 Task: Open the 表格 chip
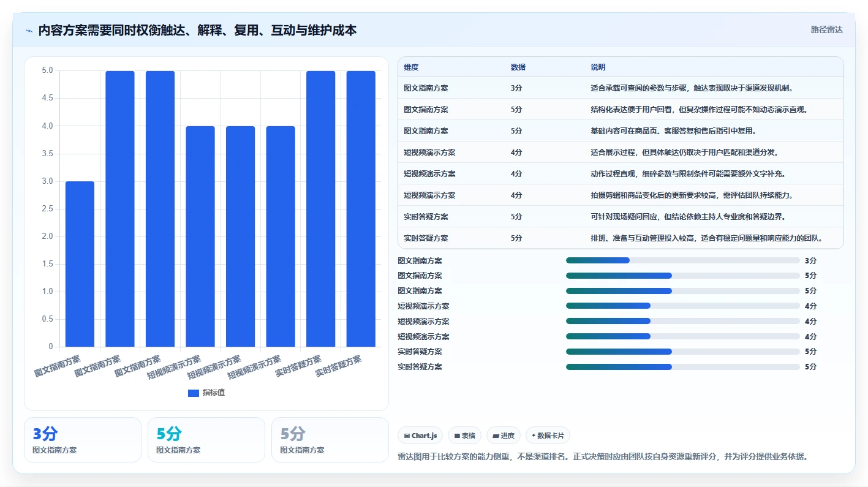[465, 436]
